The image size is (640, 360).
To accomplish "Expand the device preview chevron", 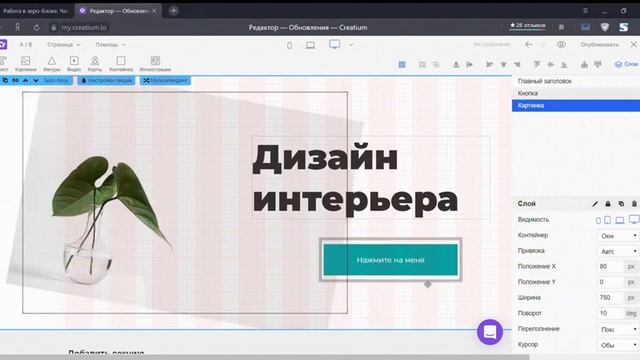I will pos(351,45).
